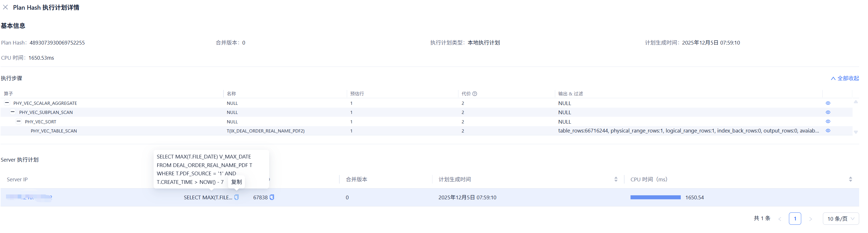Screen dimensions: 868x233
Task: Copy the 67838 value
Action: coord(272,197)
